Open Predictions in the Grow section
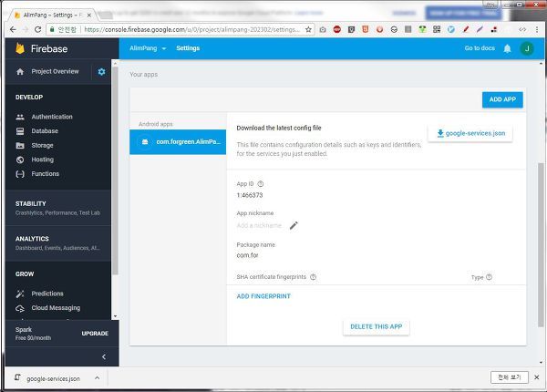The image size is (547, 392). point(47,294)
